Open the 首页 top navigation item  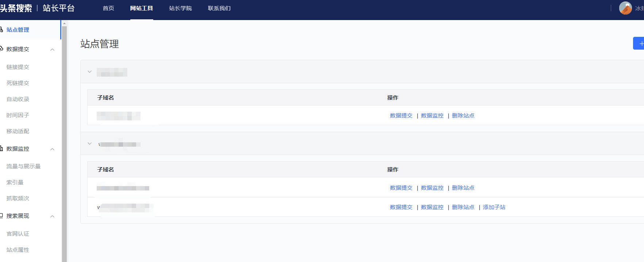[108, 8]
